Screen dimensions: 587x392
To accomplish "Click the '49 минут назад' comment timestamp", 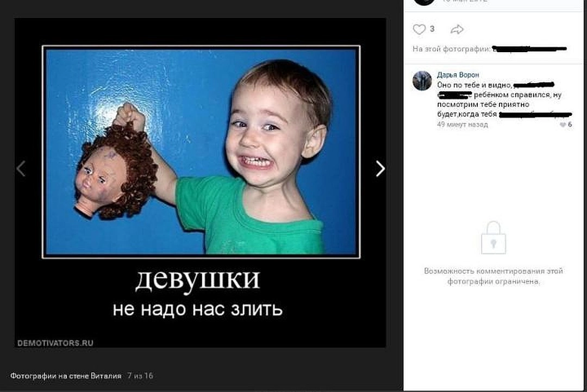I will click(463, 125).
